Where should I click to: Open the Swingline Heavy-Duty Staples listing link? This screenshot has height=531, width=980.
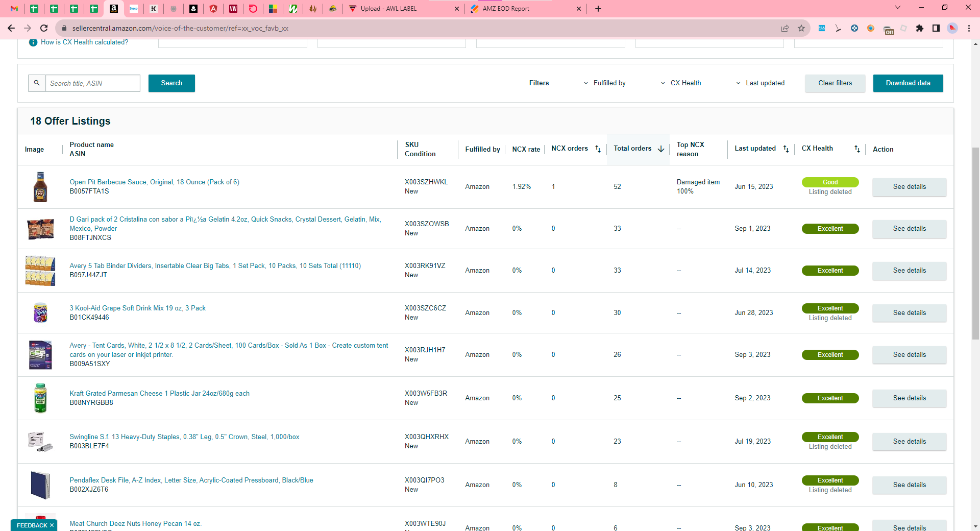(x=184, y=437)
